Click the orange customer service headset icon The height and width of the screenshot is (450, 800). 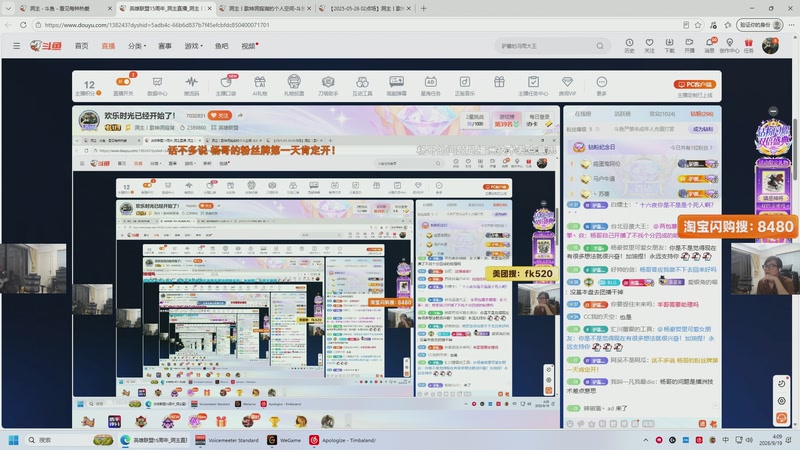782,417
